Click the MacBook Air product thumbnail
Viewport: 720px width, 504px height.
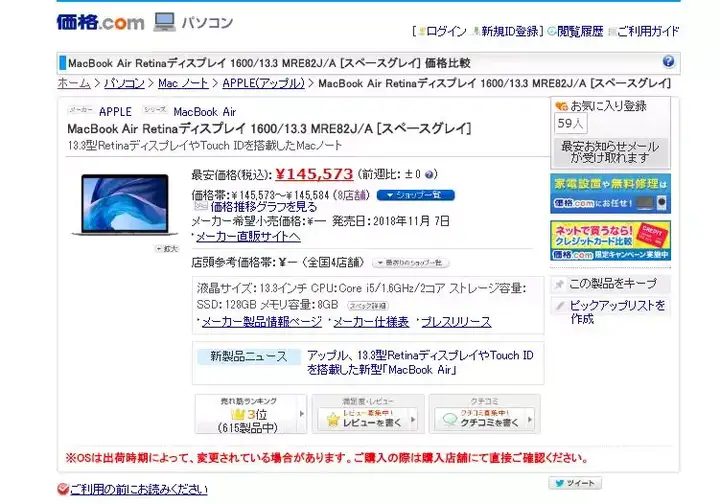click(x=125, y=205)
